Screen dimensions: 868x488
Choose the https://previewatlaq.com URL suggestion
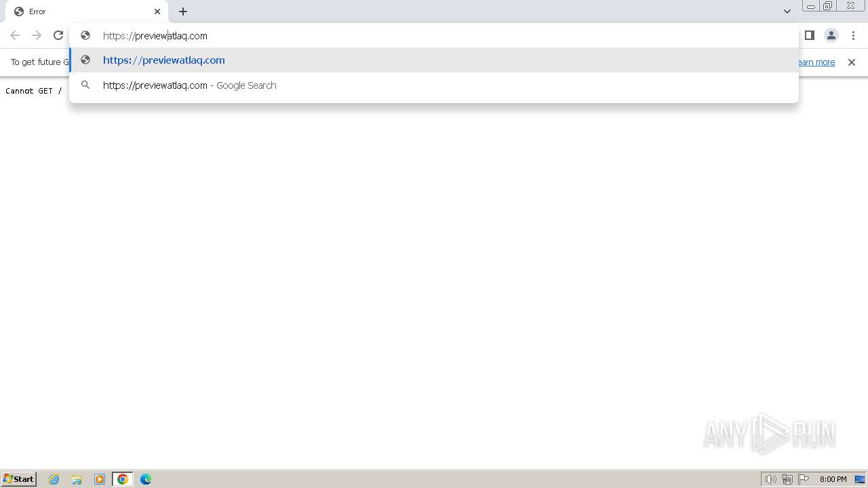(434, 60)
